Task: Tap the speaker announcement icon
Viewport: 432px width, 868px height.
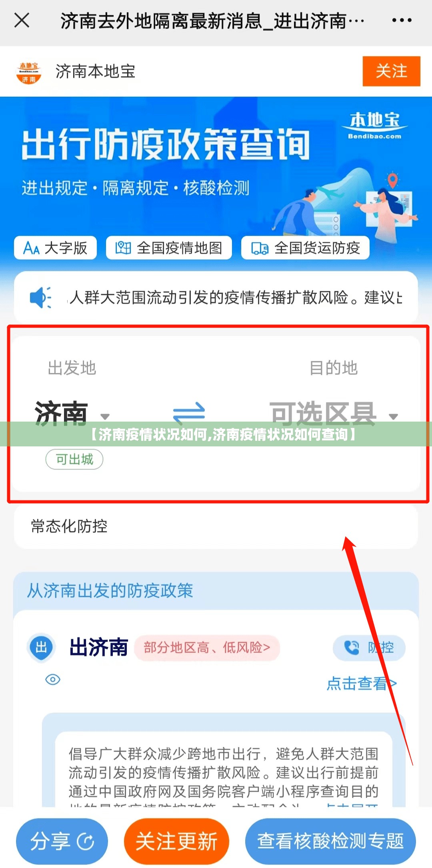Action: (x=40, y=298)
